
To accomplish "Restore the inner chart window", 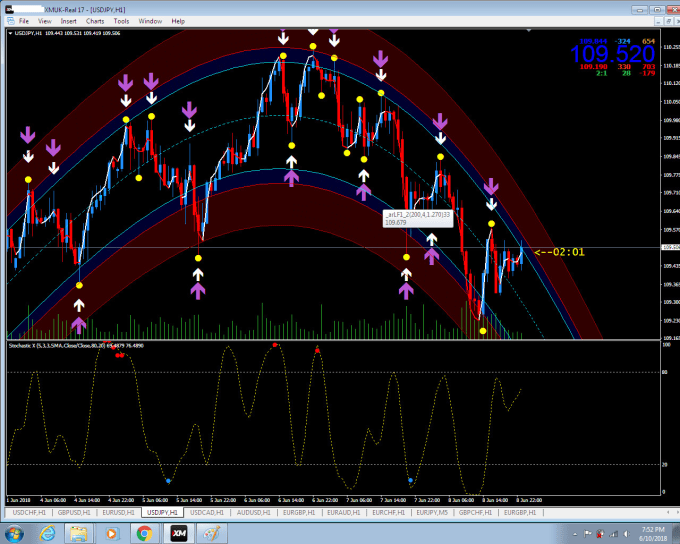I will coord(668,21).
